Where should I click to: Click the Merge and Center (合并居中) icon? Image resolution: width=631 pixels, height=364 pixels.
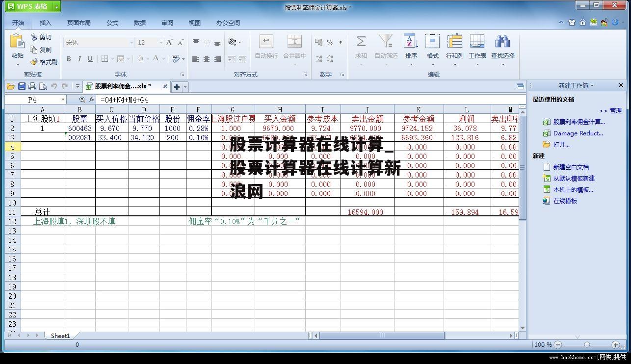pos(294,41)
